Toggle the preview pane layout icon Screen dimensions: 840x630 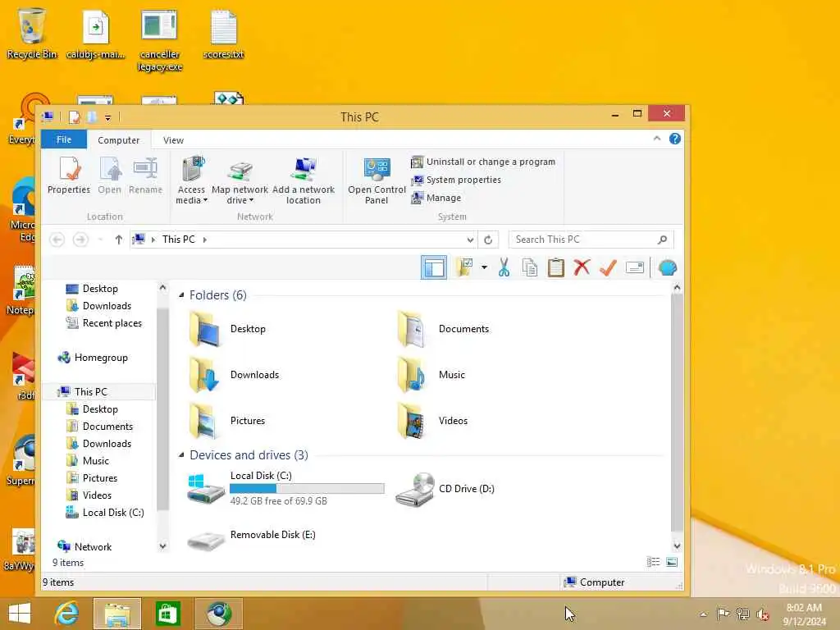point(433,267)
